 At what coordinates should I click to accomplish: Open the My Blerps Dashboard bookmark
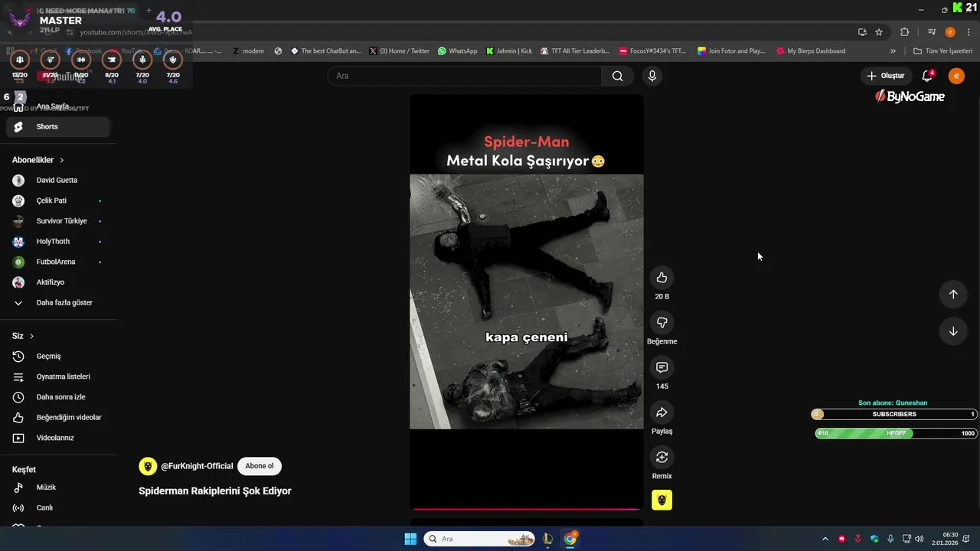pyautogui.click(x=811, y=51)
